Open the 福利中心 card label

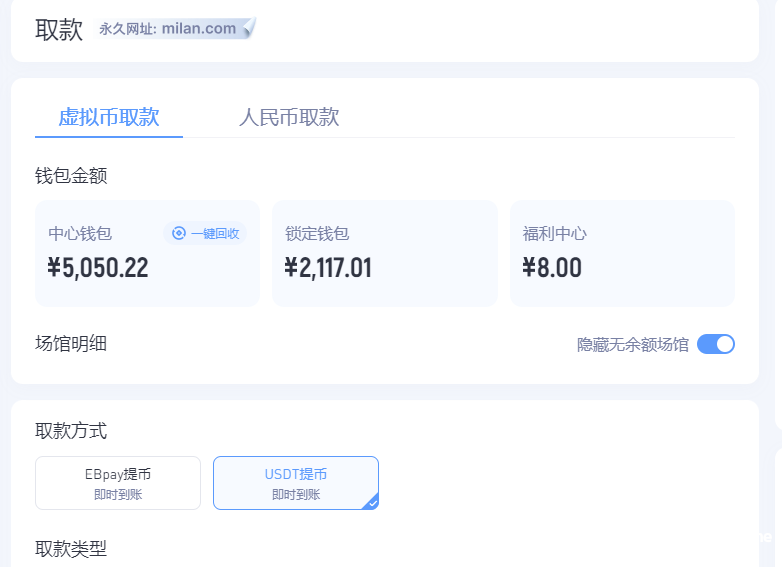click(555, 234)
